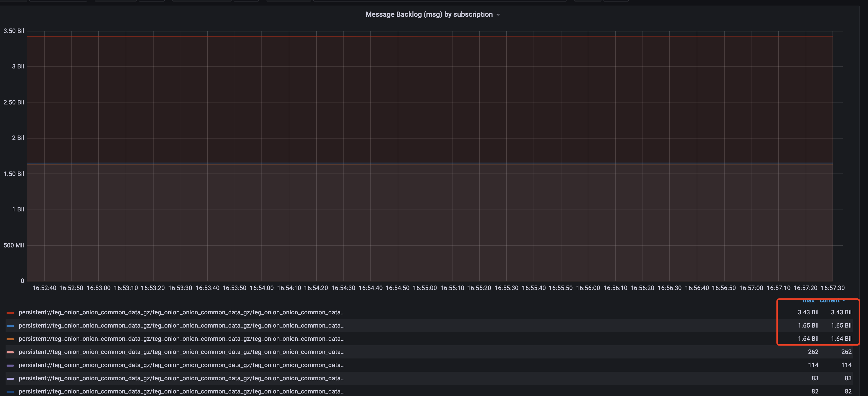Image resolution: width=868 pixels, height=396 pixels.
Task: Click the chevron beside the panel title
Action: pos(498,15)
